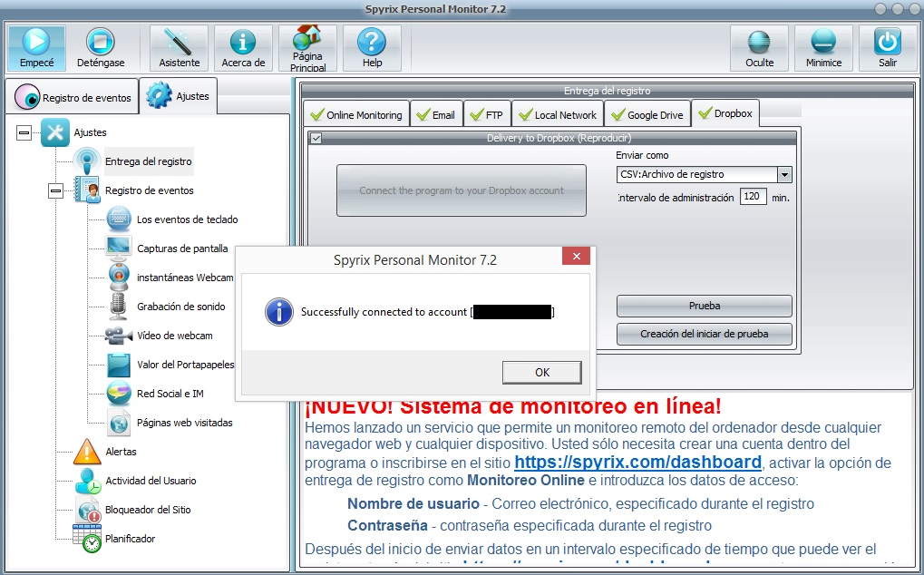Toggle the Delivery to Dropbox checkbox
924x575 pixels.
[x=316, y=138]
